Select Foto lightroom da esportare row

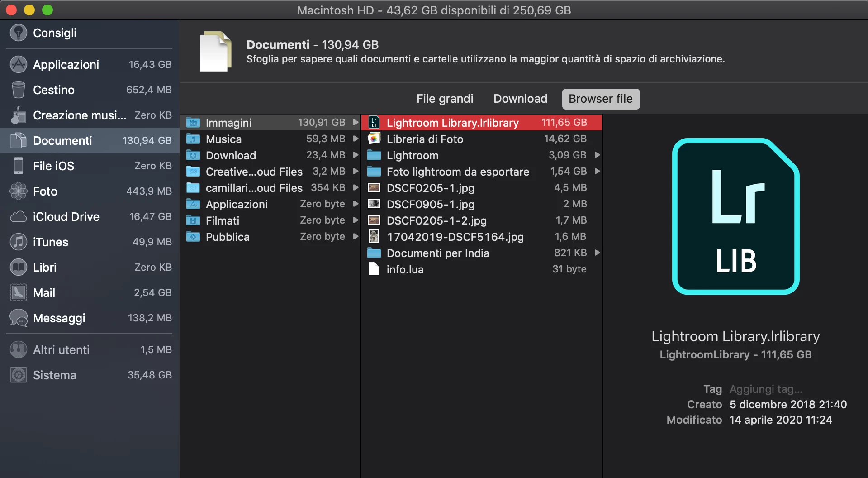pyautogui.click(x=482, y=171)
